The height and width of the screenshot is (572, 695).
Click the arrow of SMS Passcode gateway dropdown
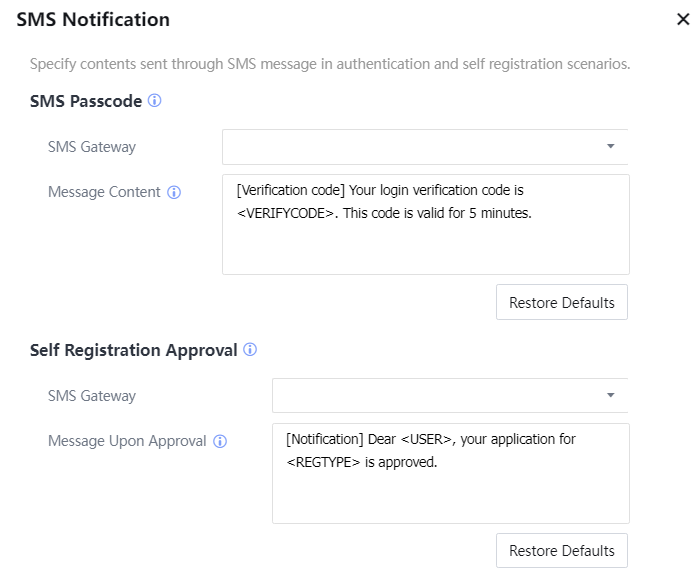[611, 147]
